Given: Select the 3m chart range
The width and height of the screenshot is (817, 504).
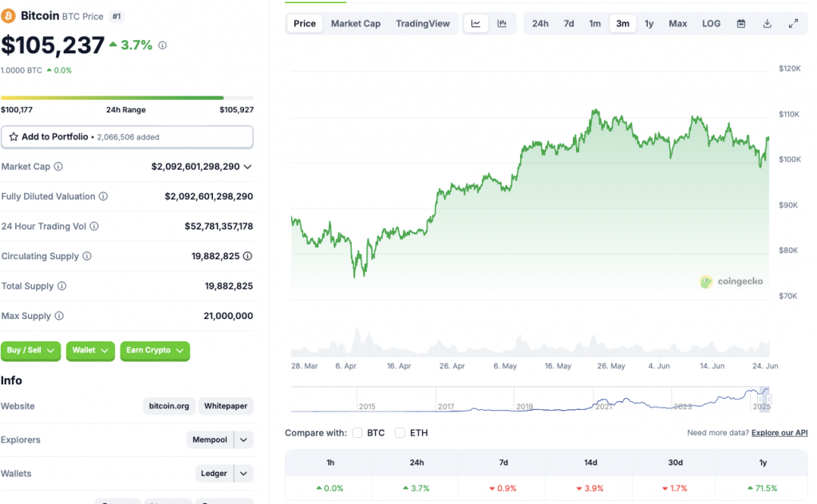Looking at the screenshot, I should tap(622, 23).
